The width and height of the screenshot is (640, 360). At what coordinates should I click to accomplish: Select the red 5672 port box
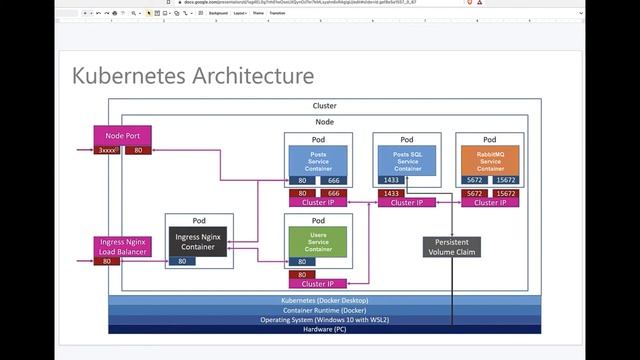474,193
